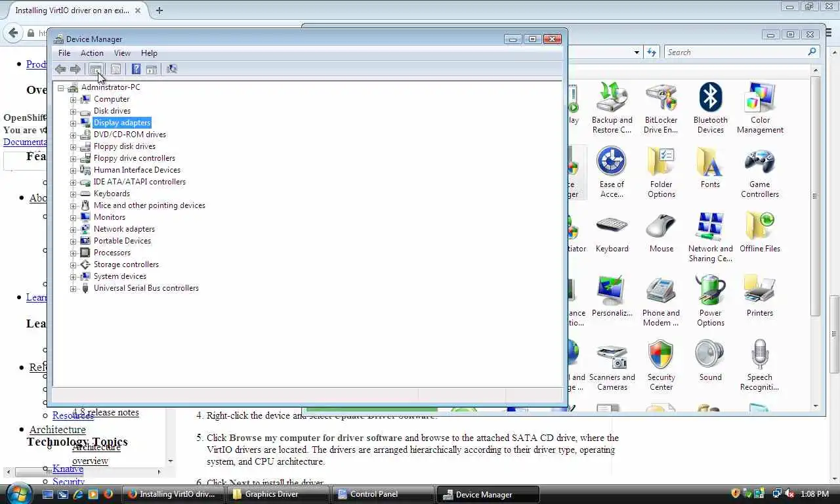
Task: Expand the Network adapters node
Action: coord(73,229)
